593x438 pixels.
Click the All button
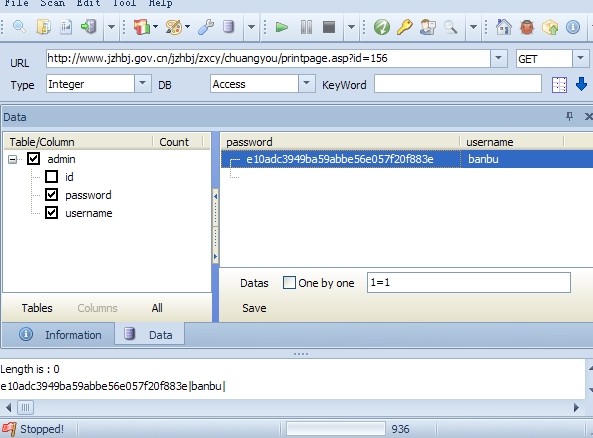[x=157, y=308]
